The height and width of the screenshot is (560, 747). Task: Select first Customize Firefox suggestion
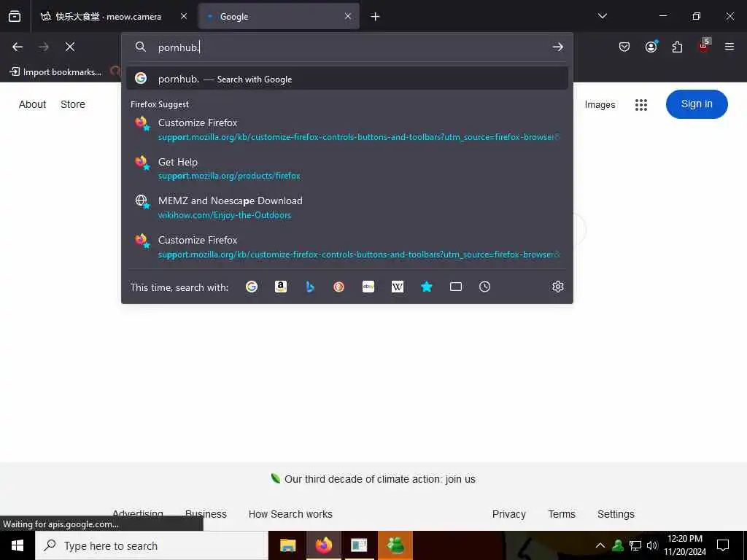click(x=347, y=130)
